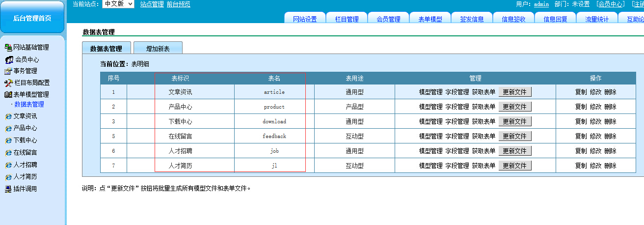
Task: Click the 插件调用 computer icon
Action: (8, 189)
